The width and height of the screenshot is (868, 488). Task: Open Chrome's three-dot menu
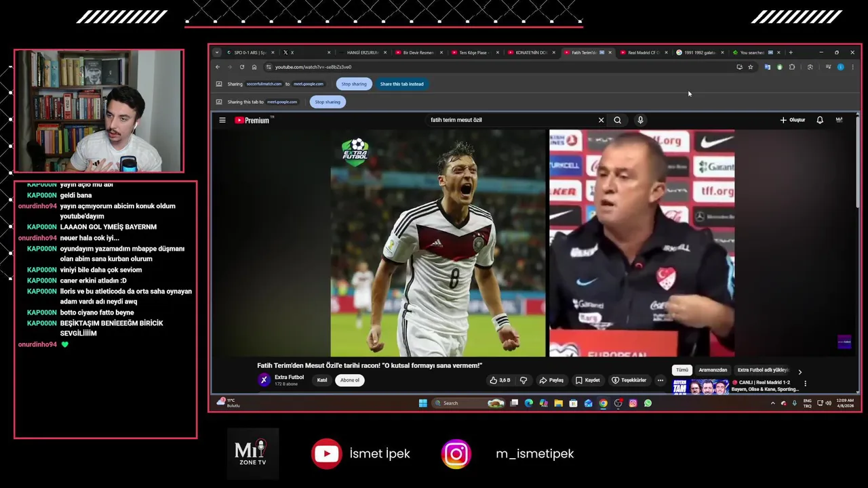pos(852,67)
